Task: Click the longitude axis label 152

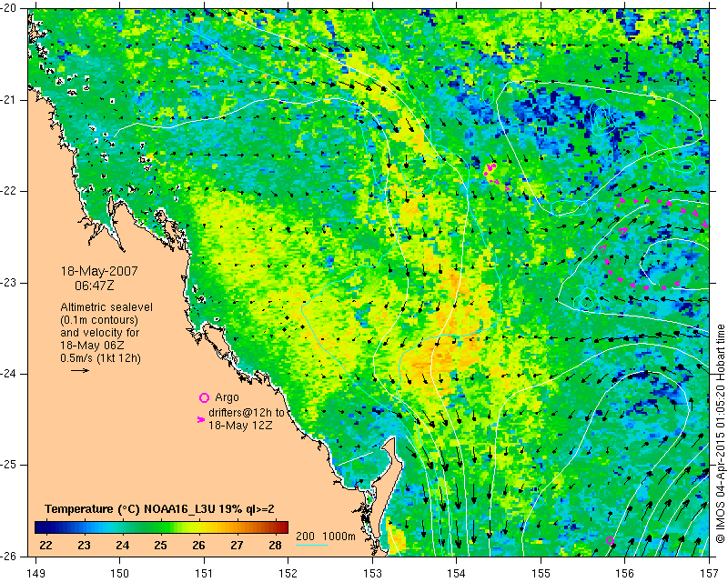Action: (288, 574)
